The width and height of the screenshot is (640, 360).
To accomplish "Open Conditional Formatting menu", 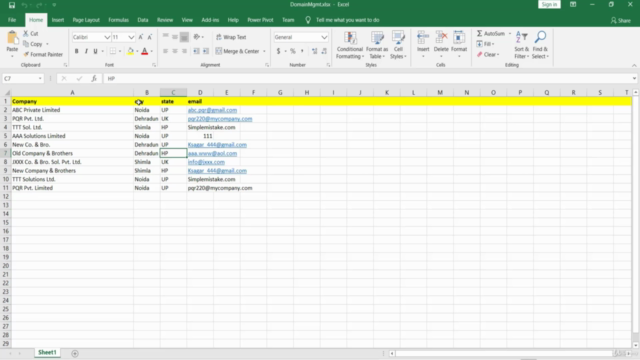I will (350, 45).
